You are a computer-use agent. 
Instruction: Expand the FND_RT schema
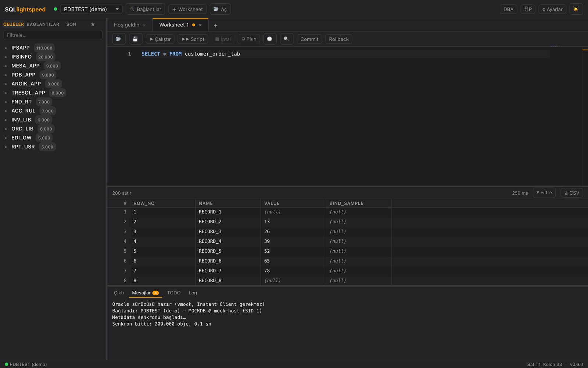[x=6, y=102]
